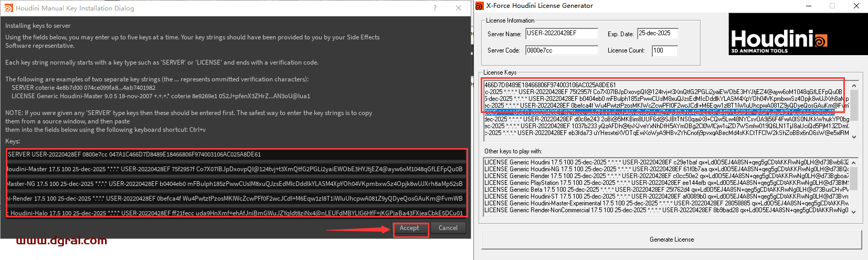Click the first key field containing SERVER key

[236, 154]
